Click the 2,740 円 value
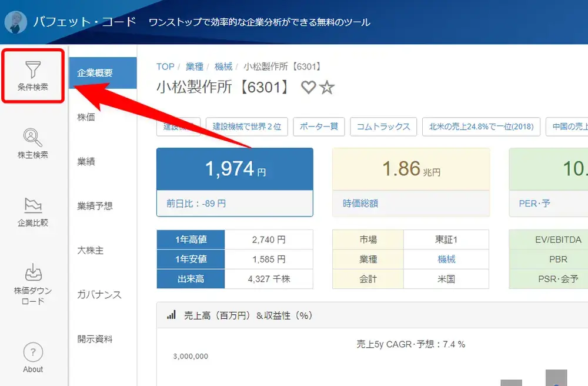 (x=269, y=239)
